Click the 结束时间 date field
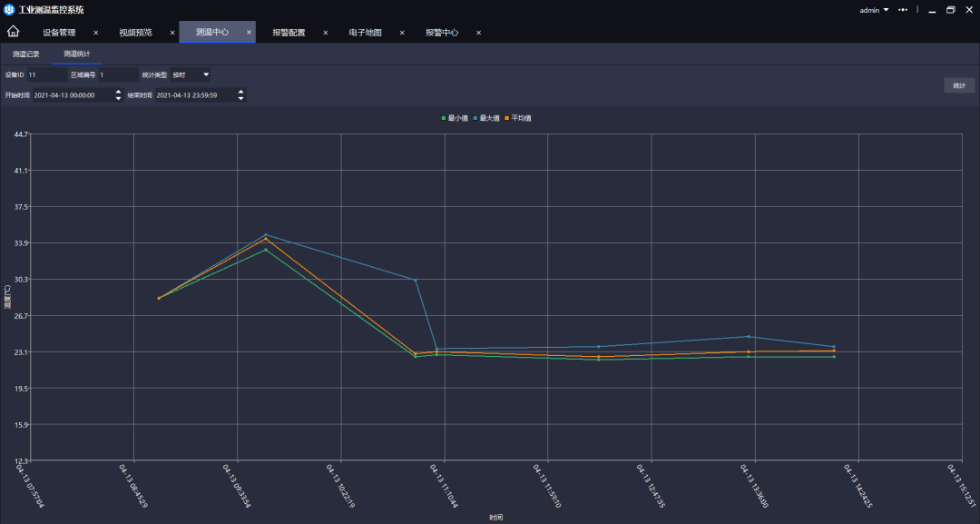The image size is (980, 524). coord(196,95)
